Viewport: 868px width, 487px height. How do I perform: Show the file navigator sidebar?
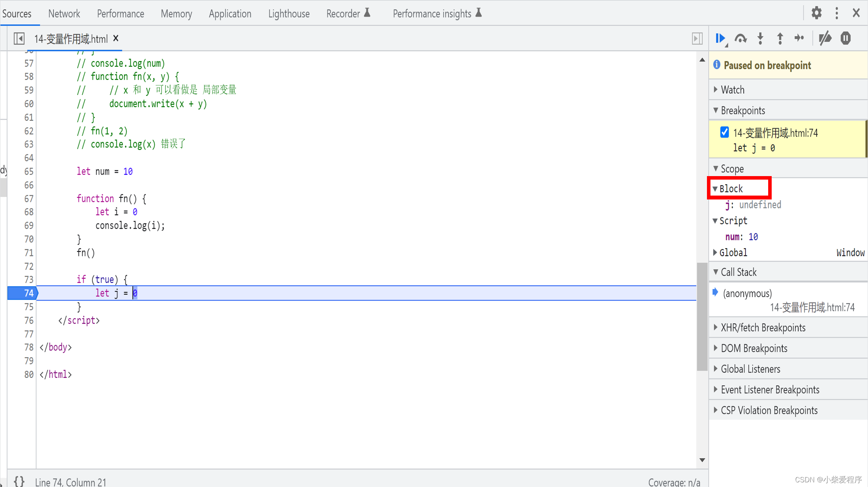tap(19, 39)
